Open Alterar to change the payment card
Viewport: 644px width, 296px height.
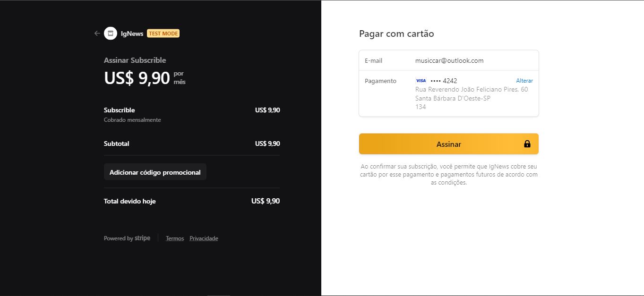[524, 80]
